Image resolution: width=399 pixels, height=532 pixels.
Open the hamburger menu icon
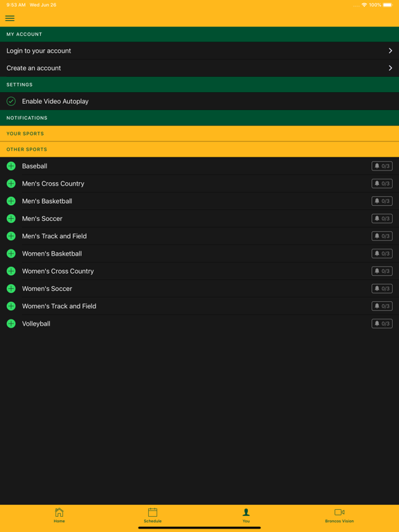(x=10, y=18)
